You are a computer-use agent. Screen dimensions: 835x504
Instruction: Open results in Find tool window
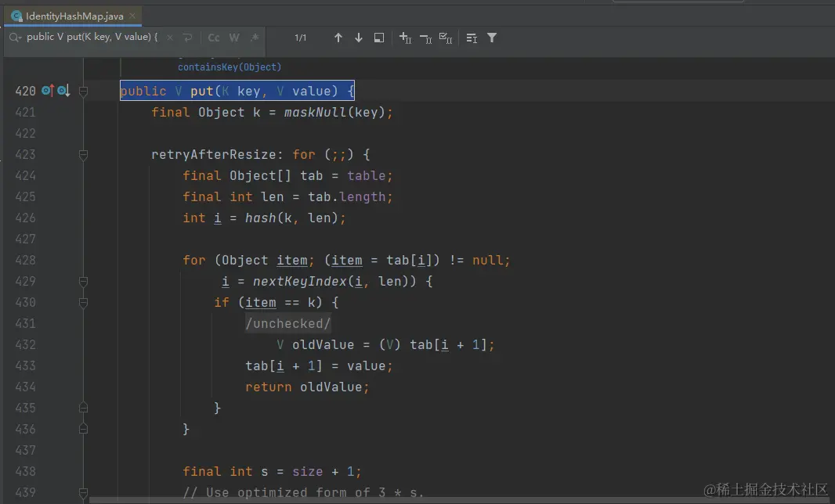coord(472,38)
